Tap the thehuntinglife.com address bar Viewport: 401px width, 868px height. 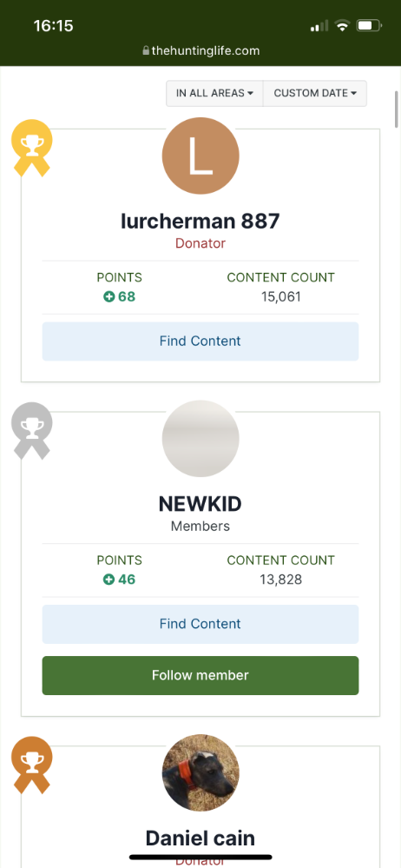click(x=200, y=51)
